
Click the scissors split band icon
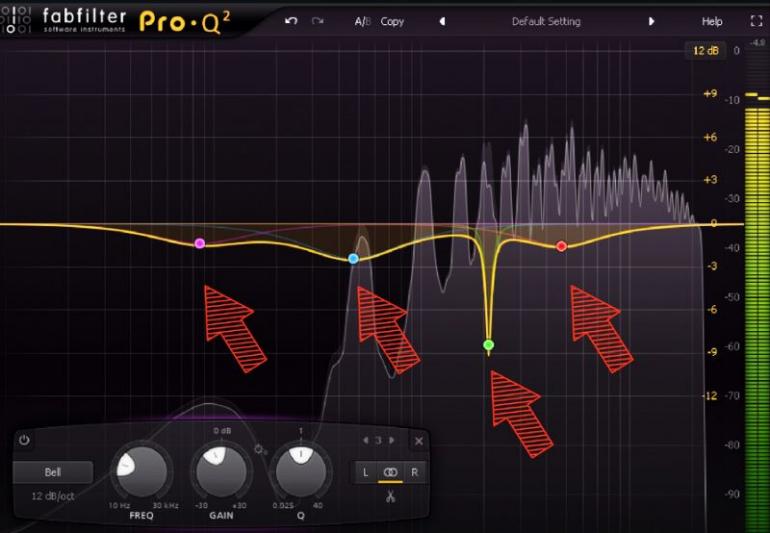[390, 497]
